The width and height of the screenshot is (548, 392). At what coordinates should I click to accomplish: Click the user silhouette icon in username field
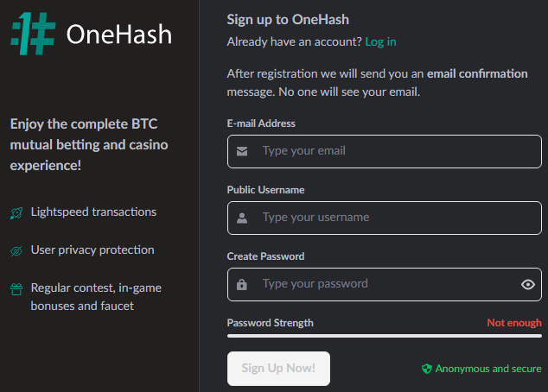tap(242, 218)
